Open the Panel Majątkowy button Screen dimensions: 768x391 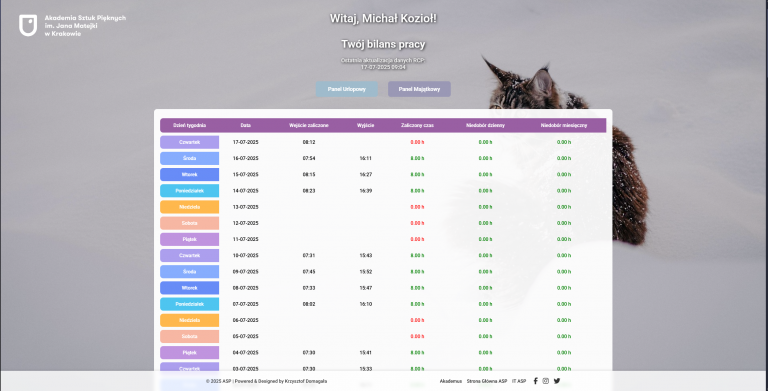pyautogui.click(x=419, y=89)
